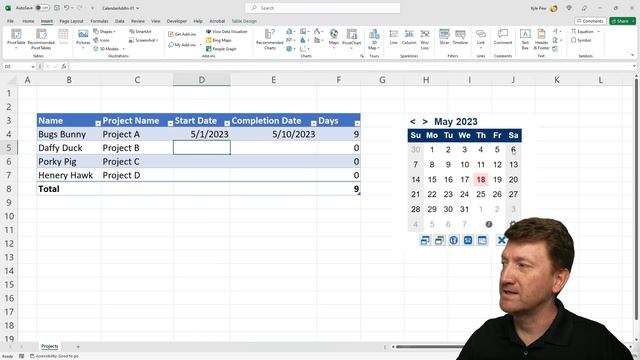Viewport: 640px width, 360px height.
Task: Select the Project C cell
Action: tap(137, 162)
